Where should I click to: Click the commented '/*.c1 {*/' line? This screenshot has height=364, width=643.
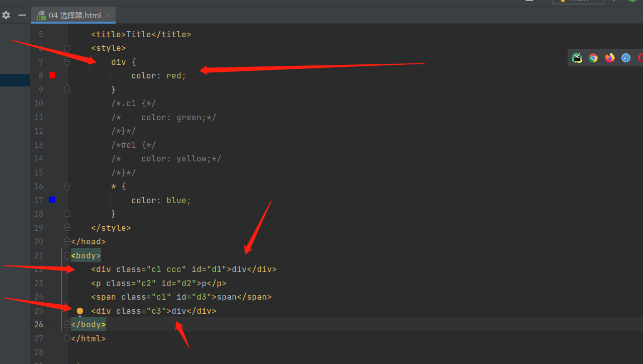134,104
